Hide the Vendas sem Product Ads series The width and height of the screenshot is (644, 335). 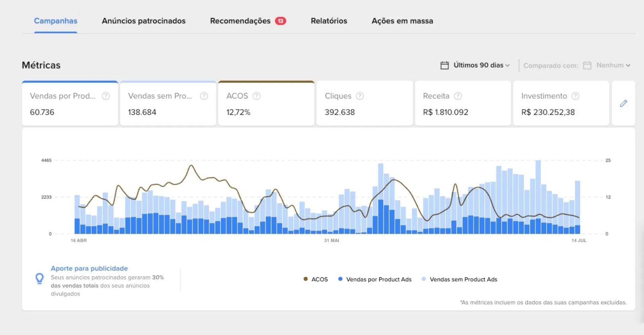coord(460,279)
